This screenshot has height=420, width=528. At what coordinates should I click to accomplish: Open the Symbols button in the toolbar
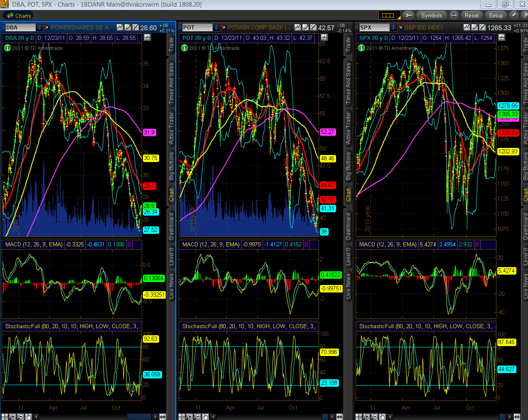[432, 15]
